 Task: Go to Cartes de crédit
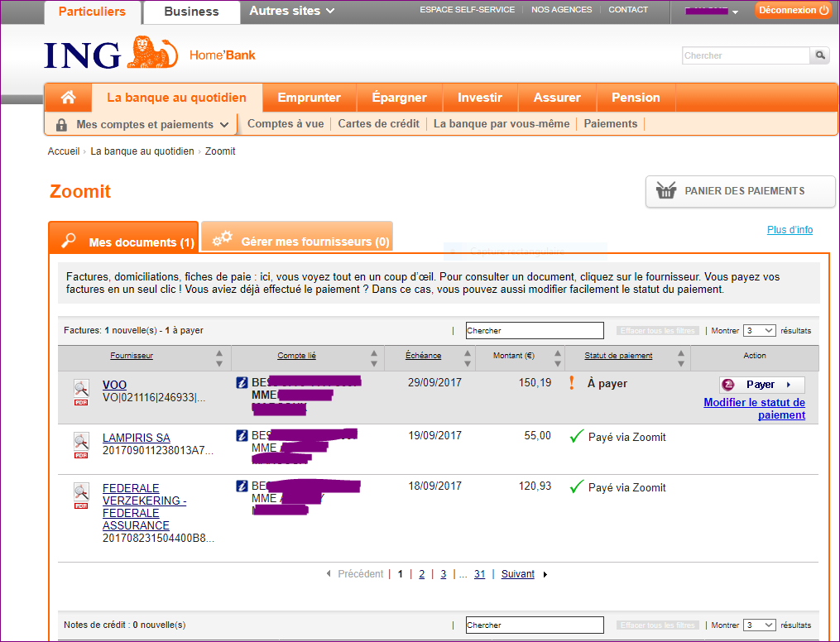378,124
